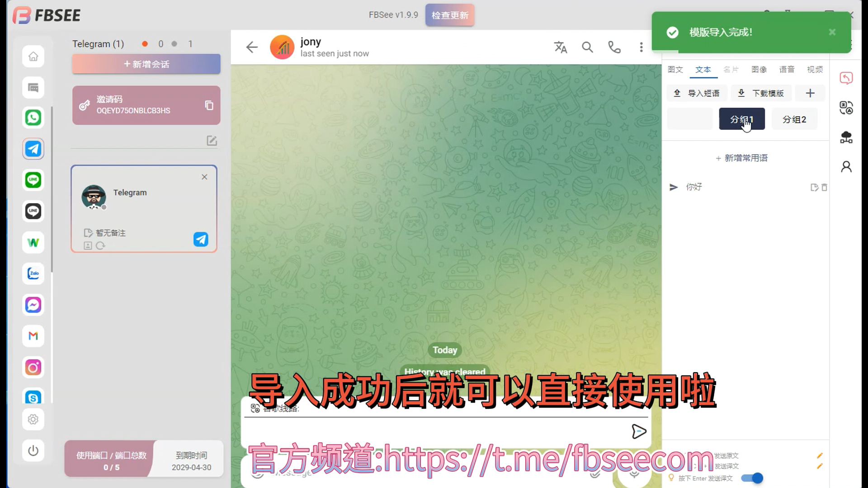868x488 pixels.
Task: Select the 分组1 group
Action: tap(742, 119)
